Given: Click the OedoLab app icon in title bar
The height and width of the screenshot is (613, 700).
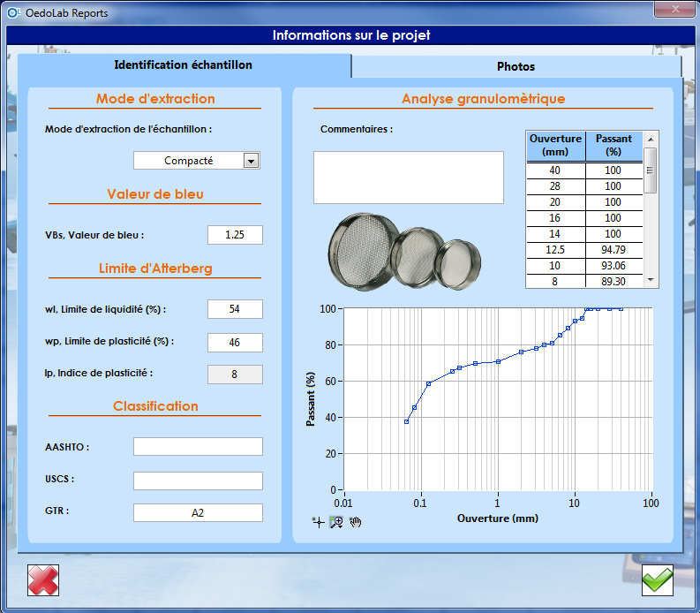Looking at the screenshot, I should coord(13,13).
